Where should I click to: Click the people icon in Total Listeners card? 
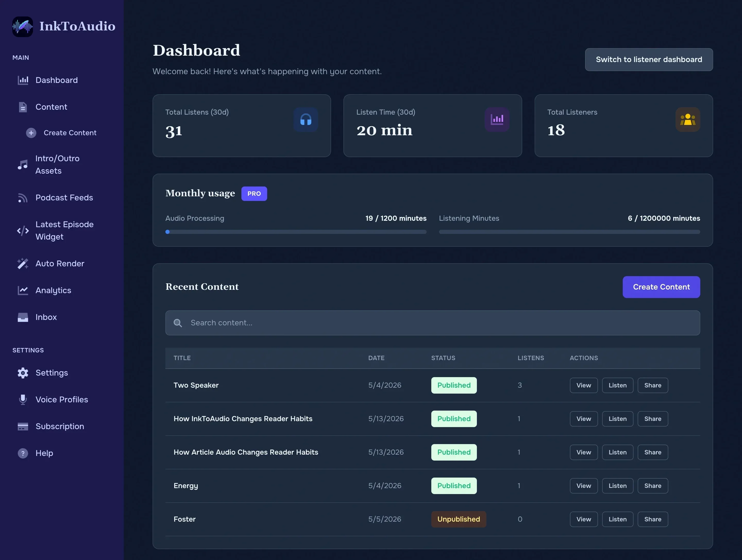(x=688, y=120)
